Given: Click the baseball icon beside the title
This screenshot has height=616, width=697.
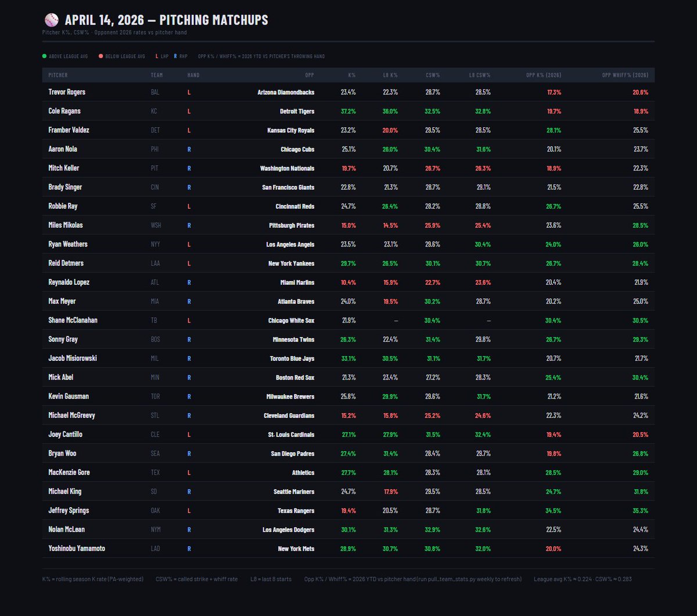Looking at the screenshot, I should click(51, 20).
